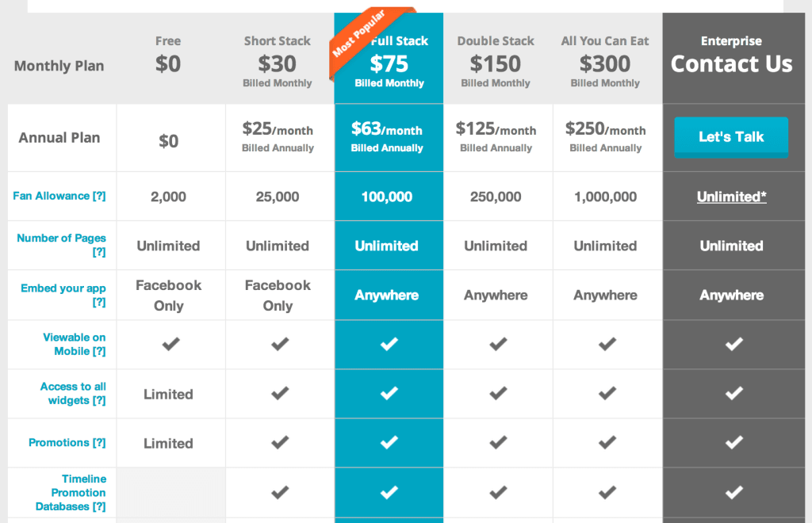Click Short Stack's Timeline Promotion Databases checkmark
The width and height of the screenshot is (812, 523).
(x=279, y=492)
